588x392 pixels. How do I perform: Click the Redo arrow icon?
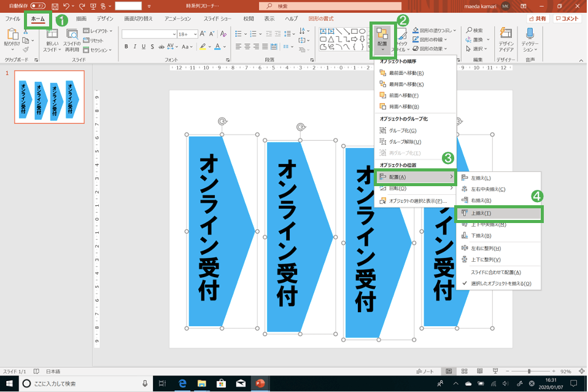click(x=82, y=6)
